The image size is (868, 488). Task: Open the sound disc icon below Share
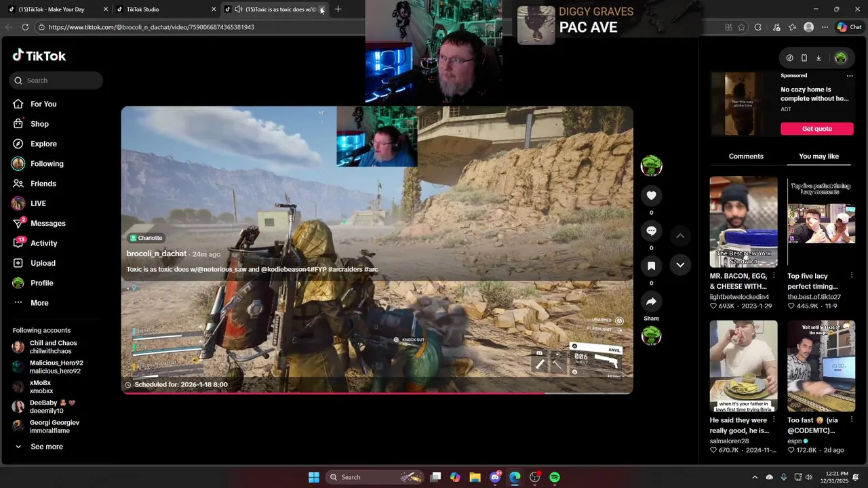pos(651,335)
